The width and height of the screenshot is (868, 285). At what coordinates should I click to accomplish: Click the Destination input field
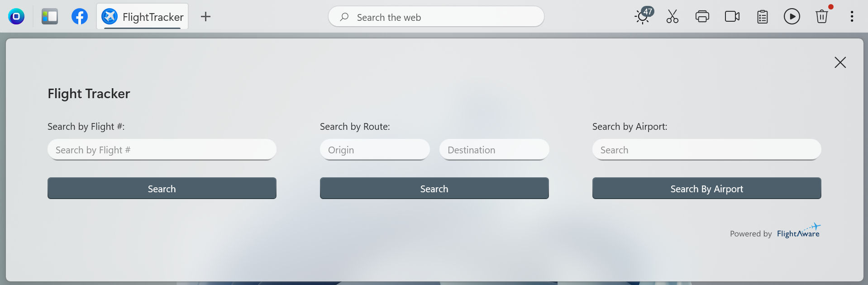coord(494,150)
